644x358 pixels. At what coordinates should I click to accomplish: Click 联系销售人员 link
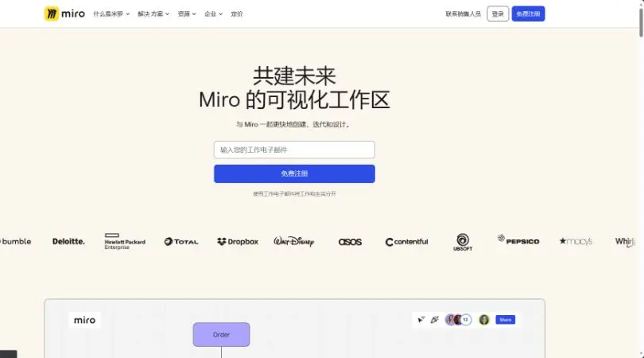463,14
